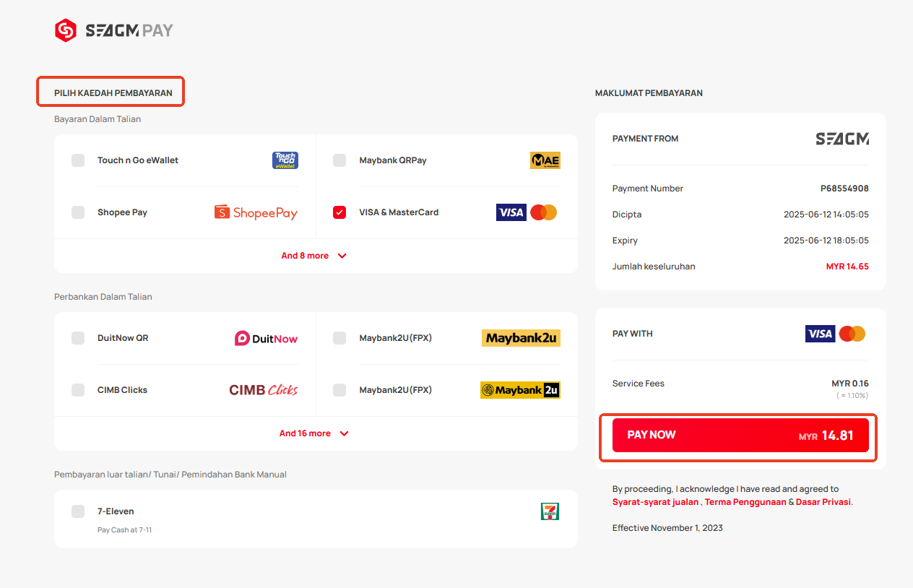Select the CIMB Clicks checkbox
The height and width of the screenshot is (588, 913).
click(78, 390)
